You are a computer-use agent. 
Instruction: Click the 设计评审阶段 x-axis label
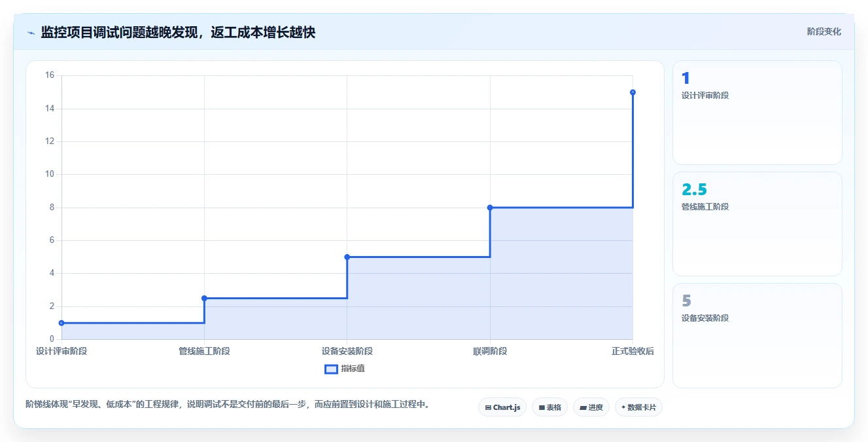61,352
